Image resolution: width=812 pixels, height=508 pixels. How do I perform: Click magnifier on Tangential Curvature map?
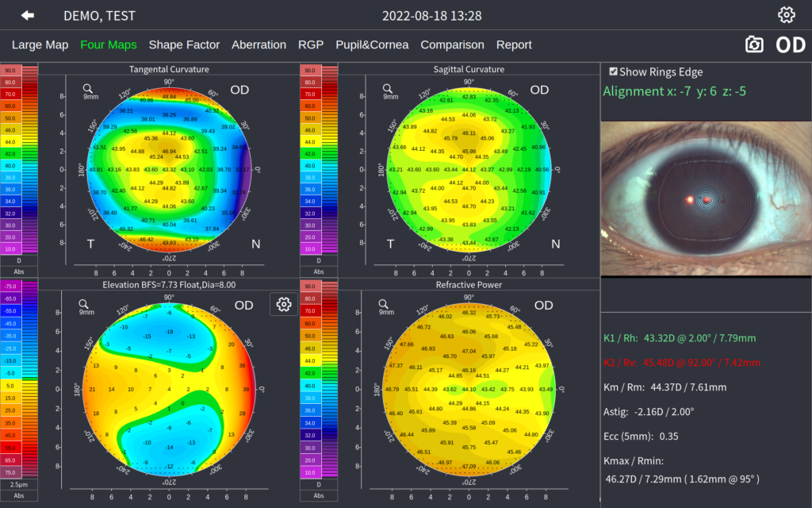coord(87,89)
